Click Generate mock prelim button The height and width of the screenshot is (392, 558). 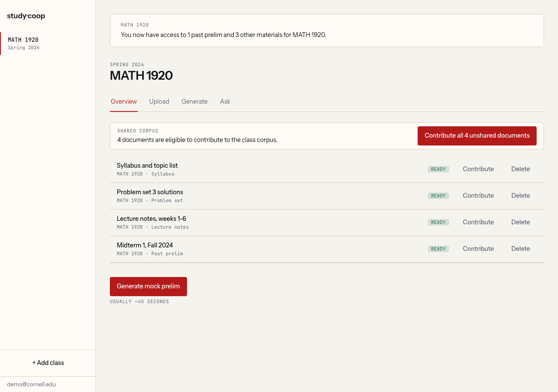148,287
